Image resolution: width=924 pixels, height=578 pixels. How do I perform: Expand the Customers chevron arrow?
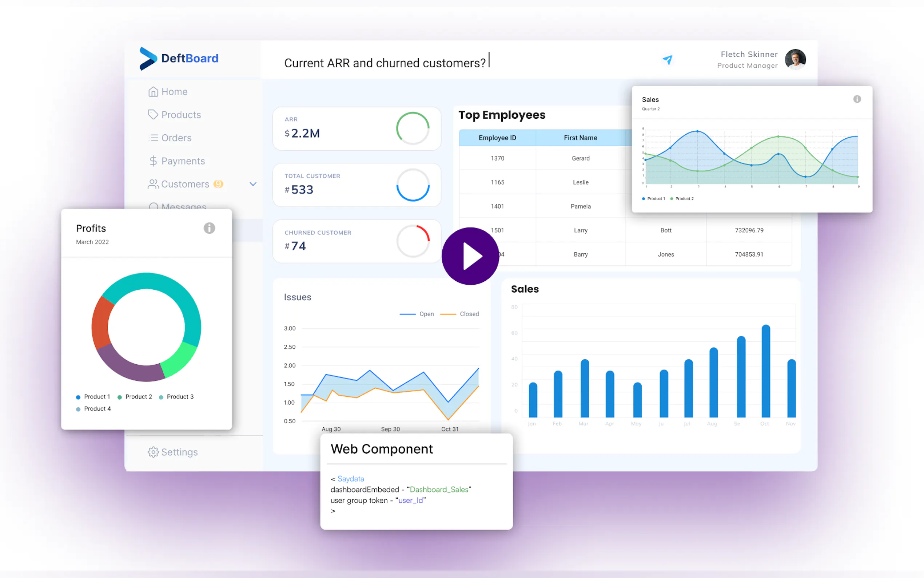coord(253,184)
